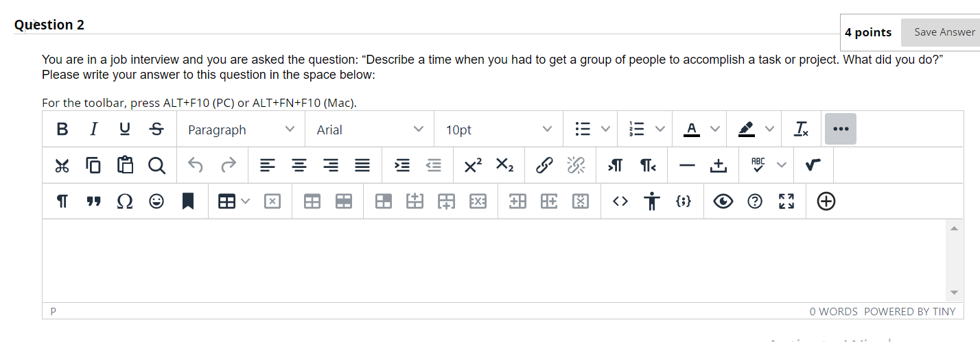Screen dimensions: 980x342
Task: Toggle fullscreen editor mode
Action: tap(786, 201)
